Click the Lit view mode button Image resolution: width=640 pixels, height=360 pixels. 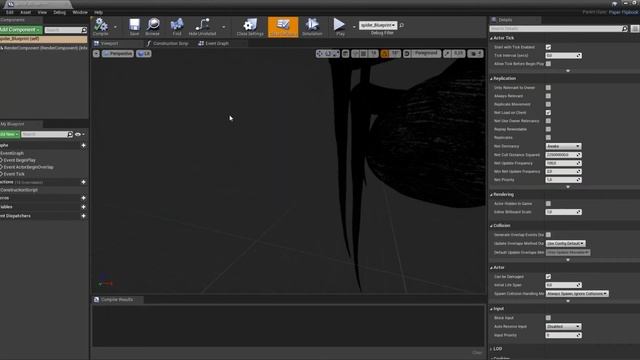(144, 53)
